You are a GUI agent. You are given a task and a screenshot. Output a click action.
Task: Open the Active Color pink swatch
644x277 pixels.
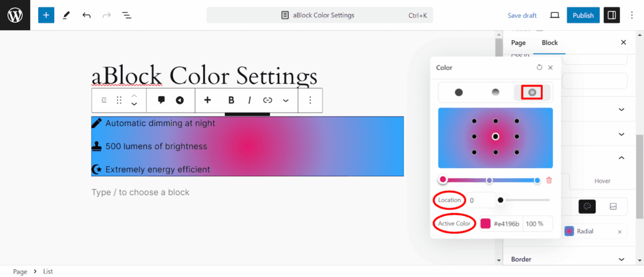486,223
